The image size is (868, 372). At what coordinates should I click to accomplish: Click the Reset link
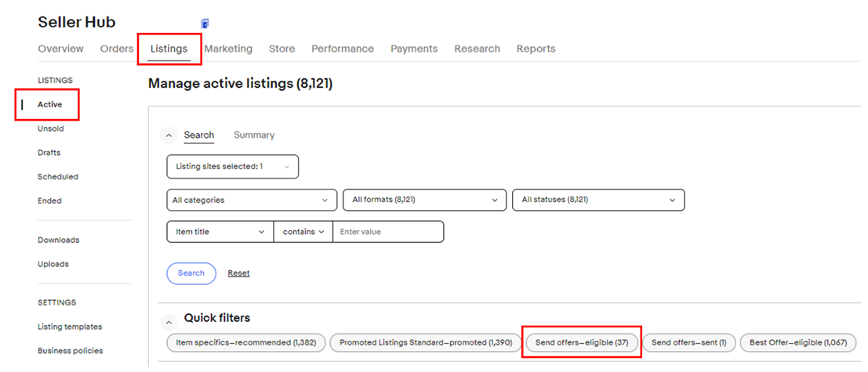pyautogui.click(x=238, y=273)
